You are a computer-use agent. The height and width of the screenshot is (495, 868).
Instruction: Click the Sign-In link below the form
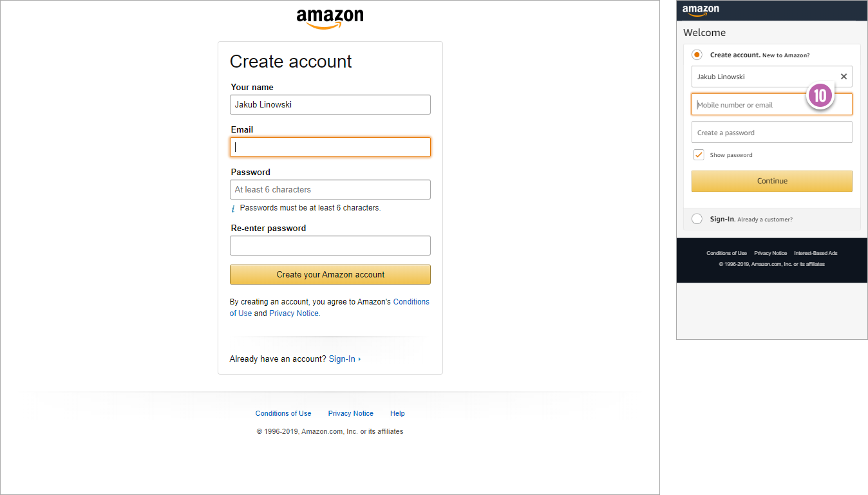pos(343,359)
